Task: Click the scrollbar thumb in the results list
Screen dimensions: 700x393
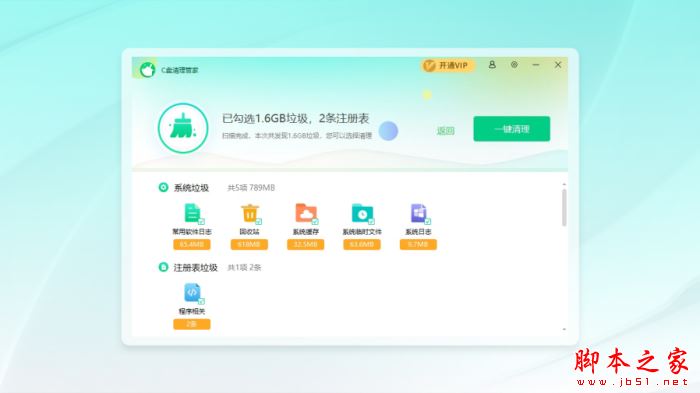Action: pyautogui.click(x=564, y=208)
